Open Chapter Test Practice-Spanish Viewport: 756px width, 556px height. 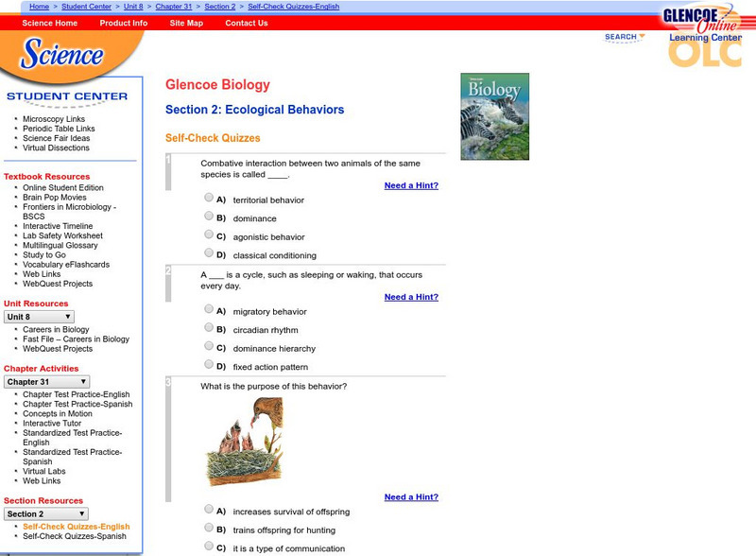(x=77, y=404)
